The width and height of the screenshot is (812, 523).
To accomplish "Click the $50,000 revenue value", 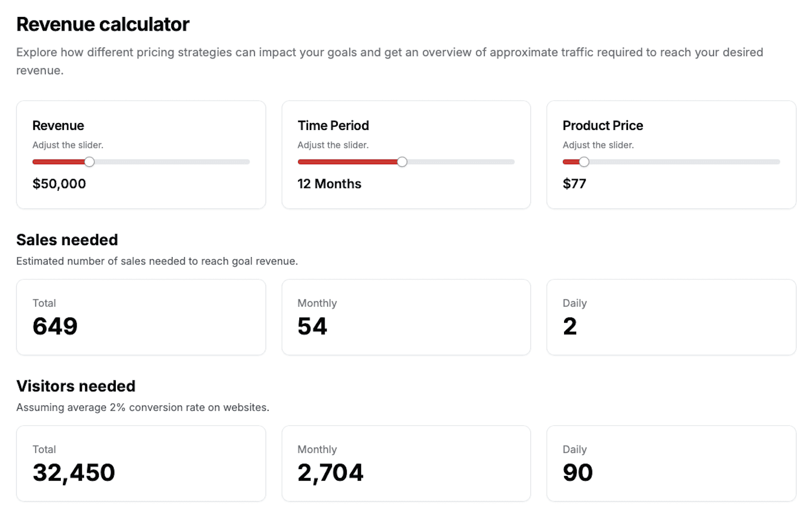I will click(x=59, y=183).
